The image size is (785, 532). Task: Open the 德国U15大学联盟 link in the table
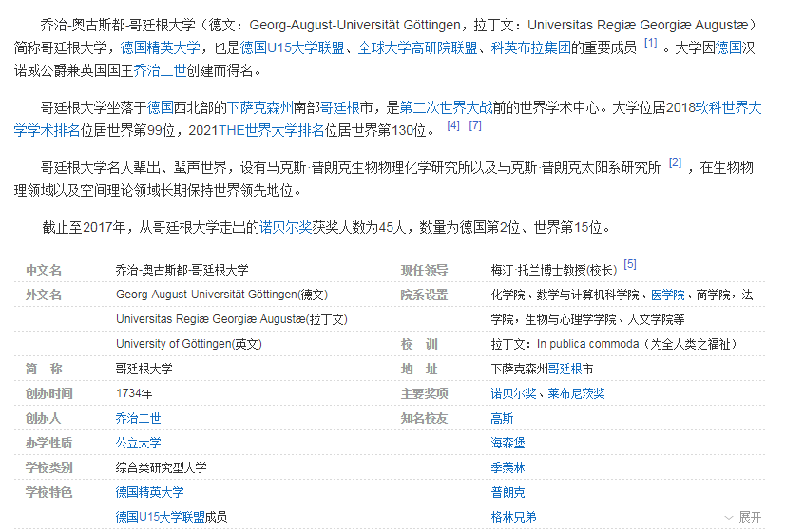[161, 517]
